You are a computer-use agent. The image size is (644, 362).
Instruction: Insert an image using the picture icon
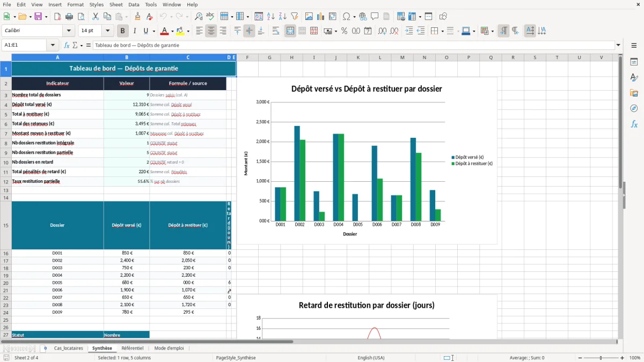pos(309,17)
